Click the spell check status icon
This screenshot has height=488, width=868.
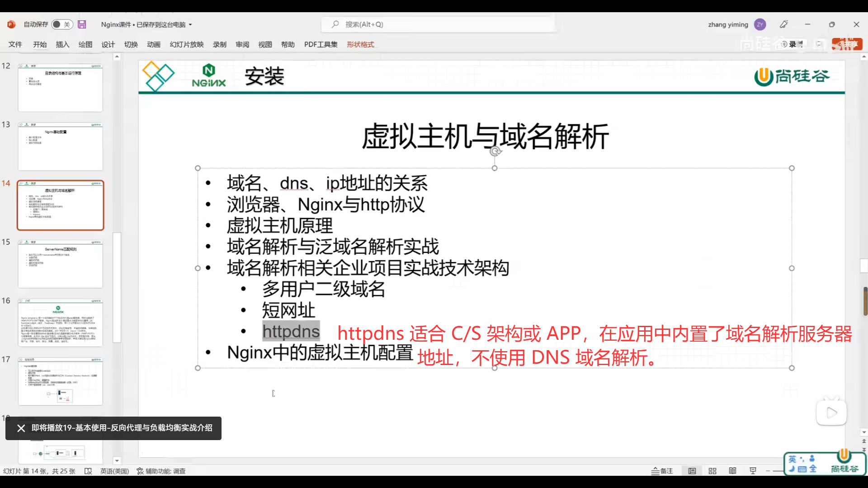pyautogui.click(x=88, y=471)
